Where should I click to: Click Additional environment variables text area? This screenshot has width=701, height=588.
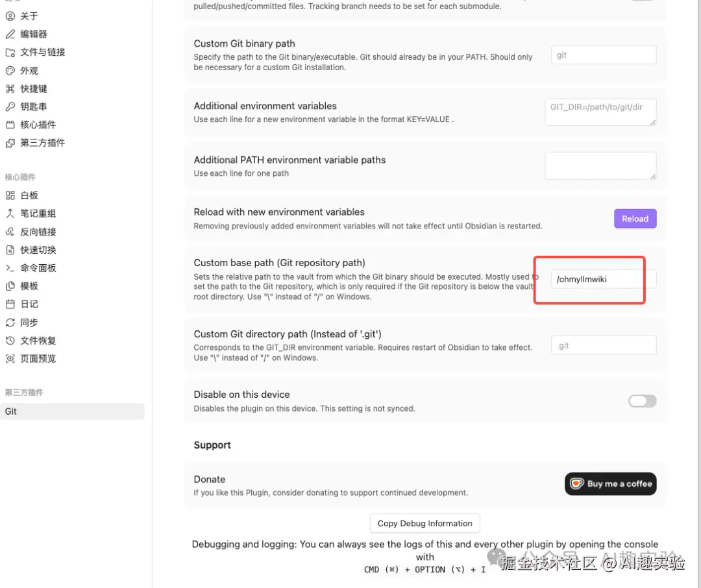[600, 112]
